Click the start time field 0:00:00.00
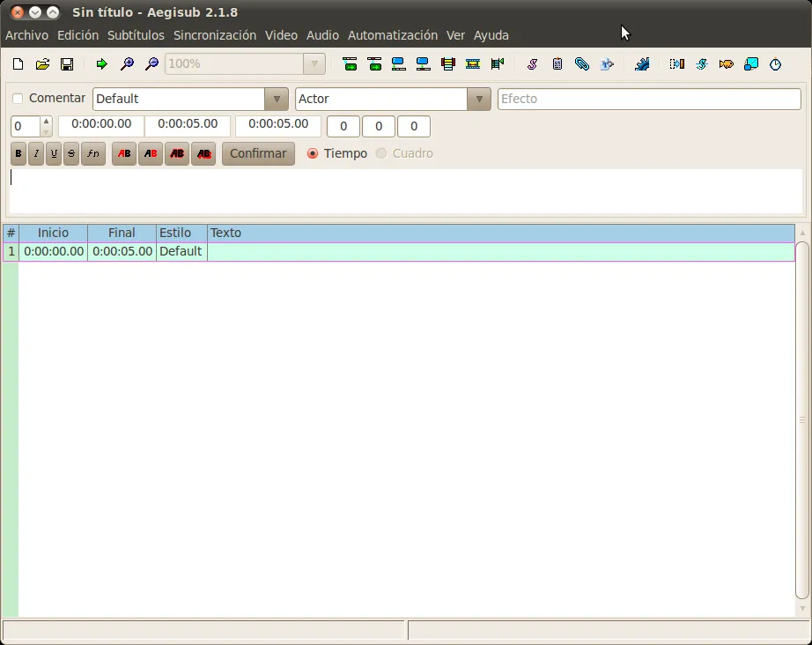The image size is (812, 645). [101, 126]
